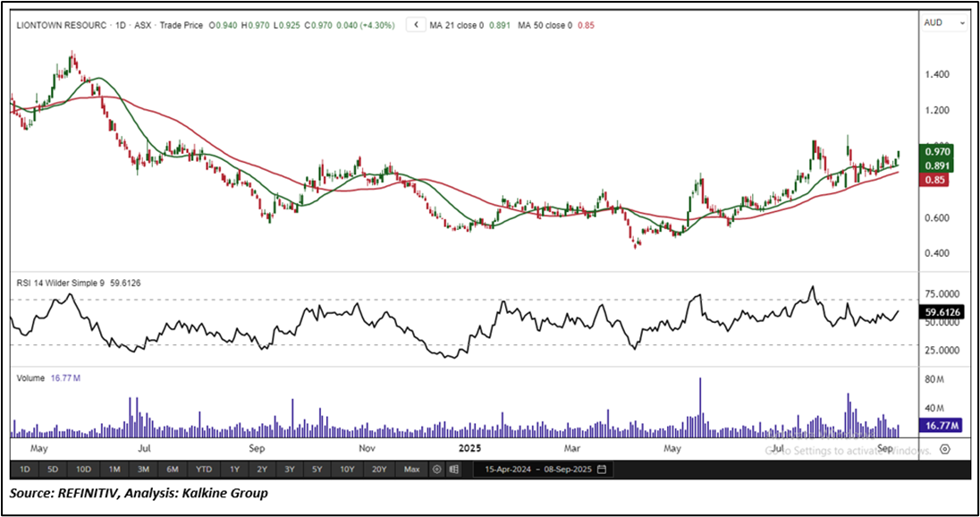Screen dimensions: 980x517
Task: Open the chart settings icon at the axis corner
Action: click(944, 449)
